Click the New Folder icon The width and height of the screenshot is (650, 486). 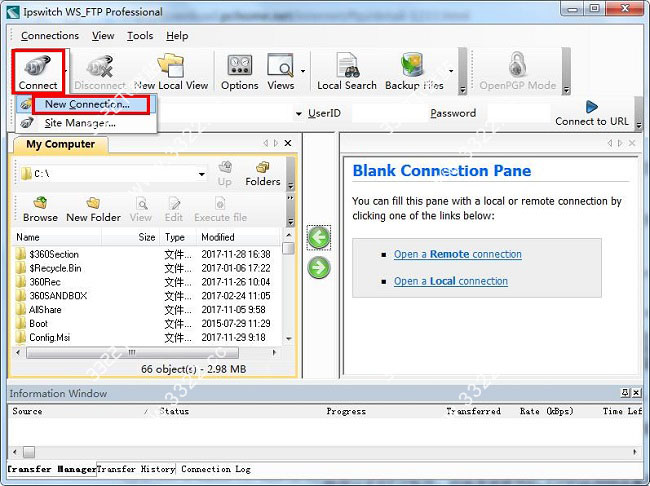[93, 209]
